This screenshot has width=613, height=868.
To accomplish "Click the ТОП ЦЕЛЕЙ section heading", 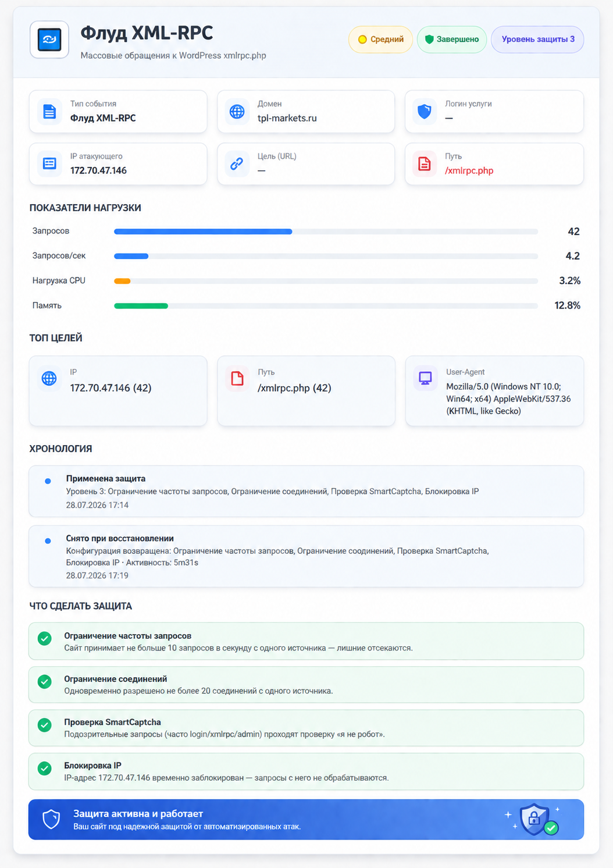I will 56,338.
